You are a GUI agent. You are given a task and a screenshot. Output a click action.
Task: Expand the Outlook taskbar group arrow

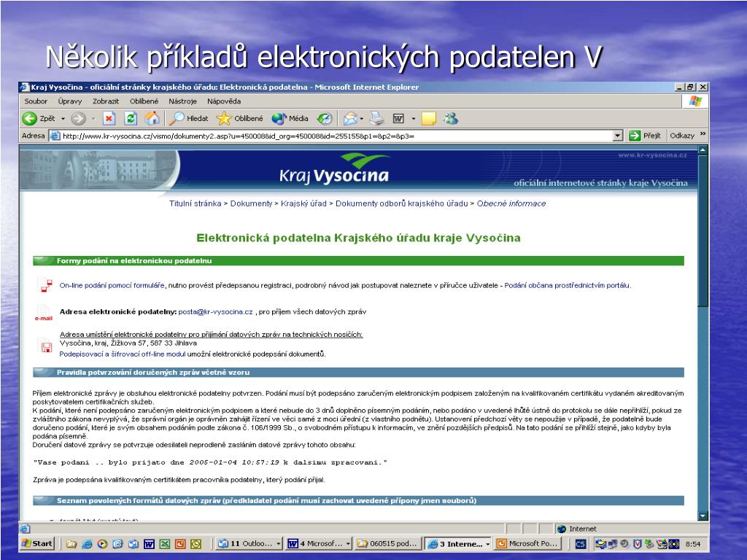click(x=278, y=543)
